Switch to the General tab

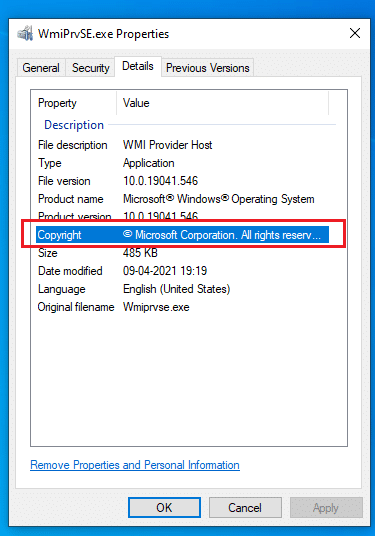tap(41, 68)
